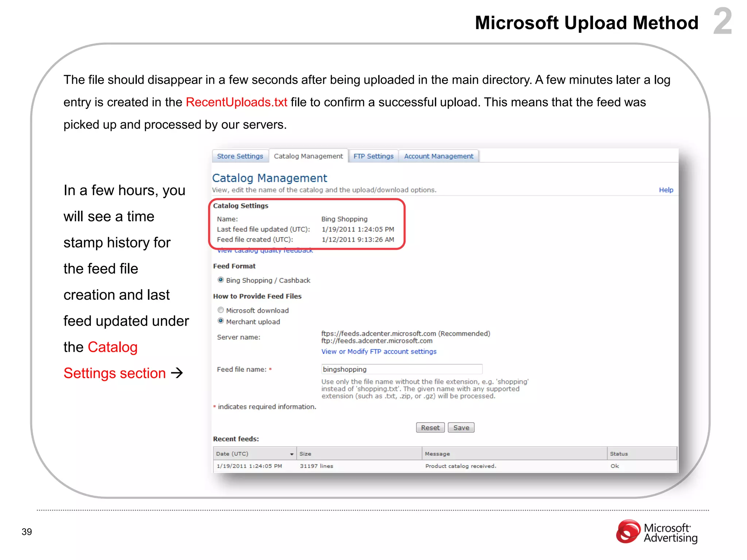Select the Merchant upload radio button

click(x=221, y=321)
